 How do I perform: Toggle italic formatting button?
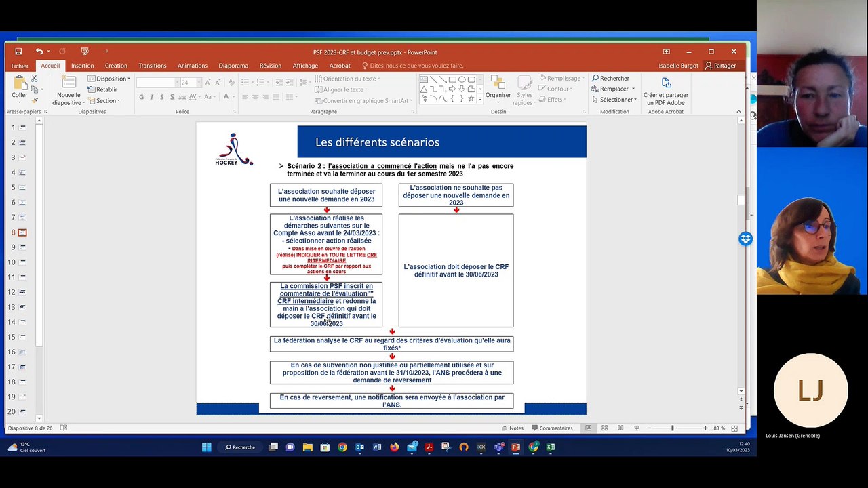151,98
